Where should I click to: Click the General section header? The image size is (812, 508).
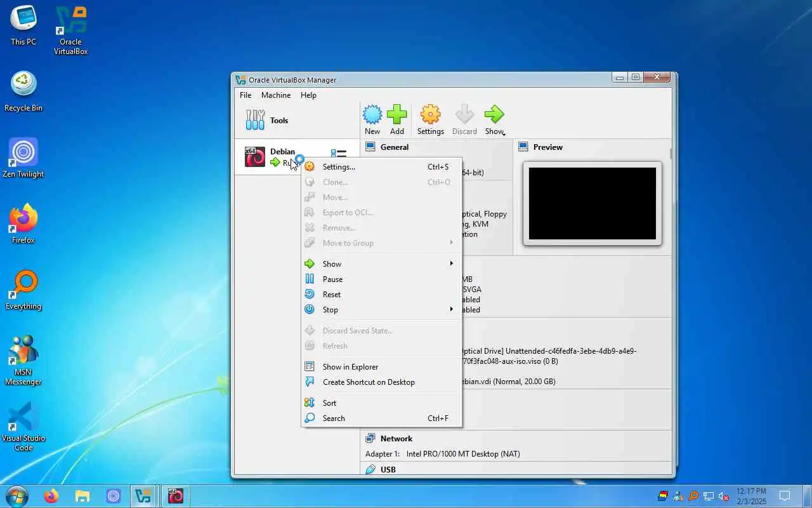tap(395, 147)
